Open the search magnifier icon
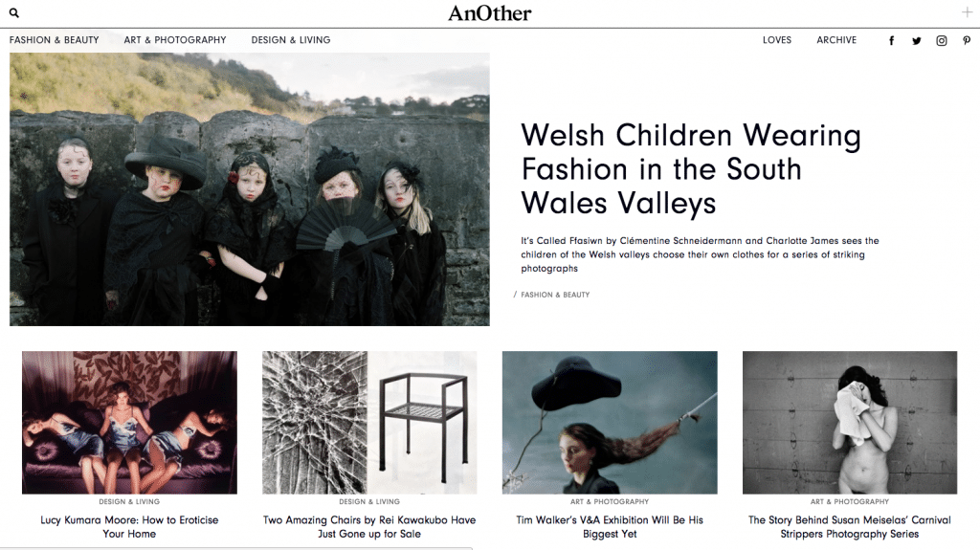The height and width of the screenshot is (550, 980). tap(13, 12)
